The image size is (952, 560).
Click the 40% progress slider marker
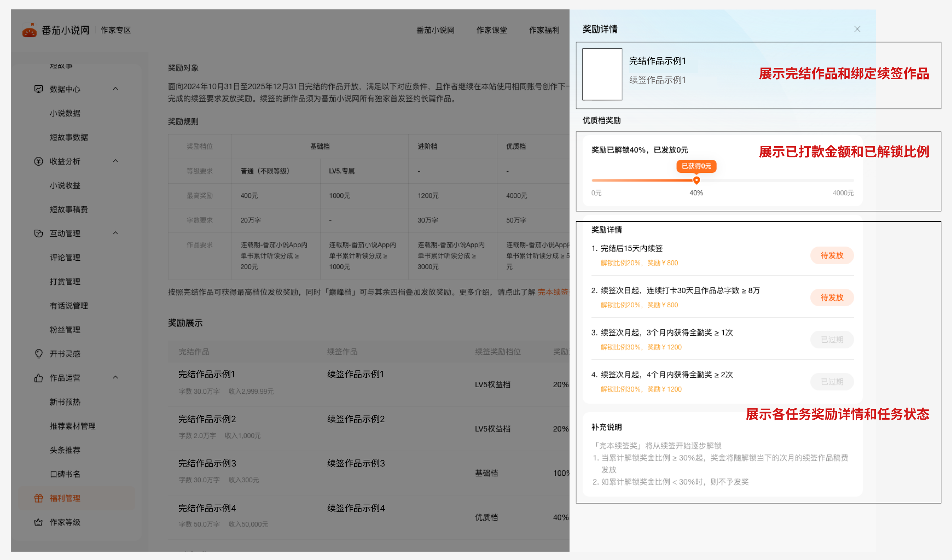(696, 180)
